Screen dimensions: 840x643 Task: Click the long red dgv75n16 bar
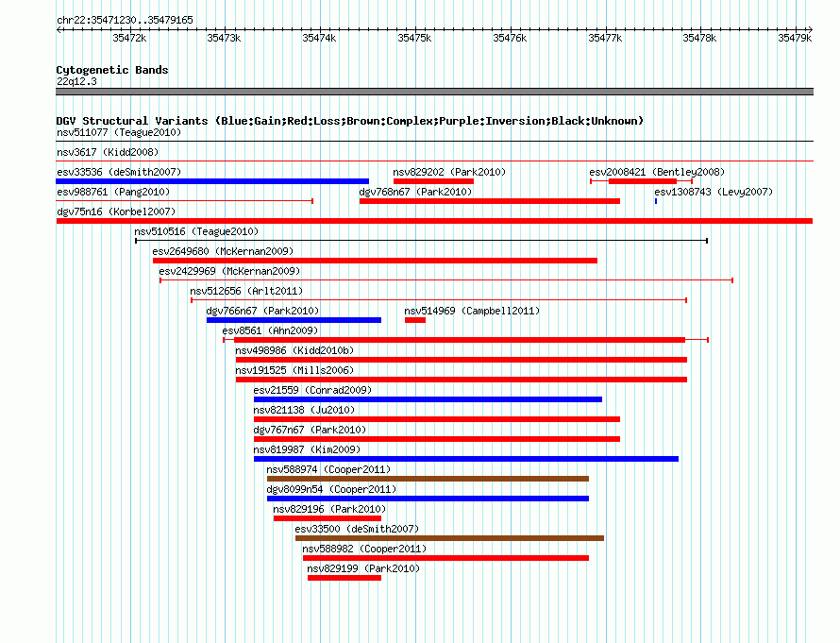[x=434, y=221]
